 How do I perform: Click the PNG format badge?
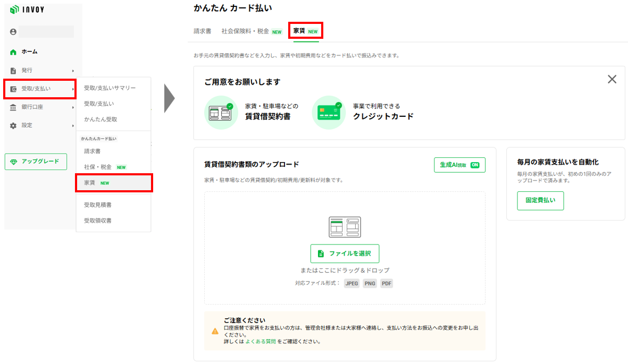point(370,284)
